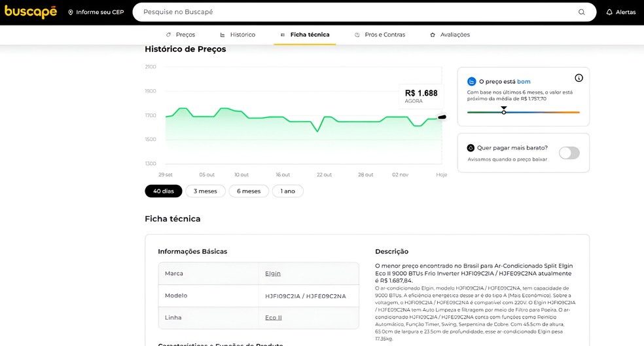Select the 40 dias period

pyautogui.click(x=164, y=191)
